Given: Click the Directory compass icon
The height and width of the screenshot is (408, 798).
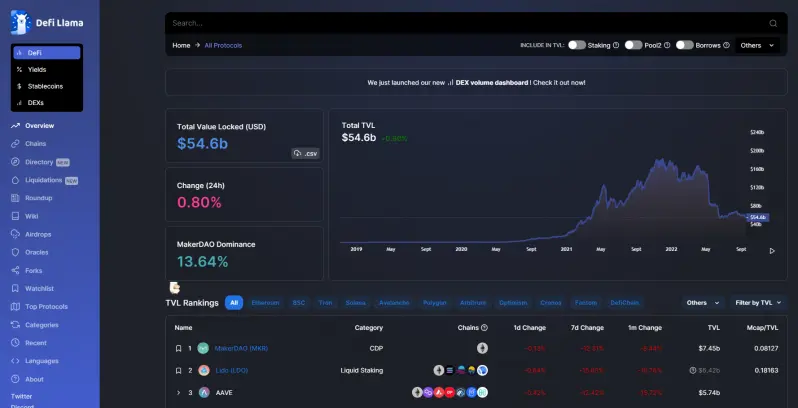Looking at the screenshot, I should click(x=15, y=162).
